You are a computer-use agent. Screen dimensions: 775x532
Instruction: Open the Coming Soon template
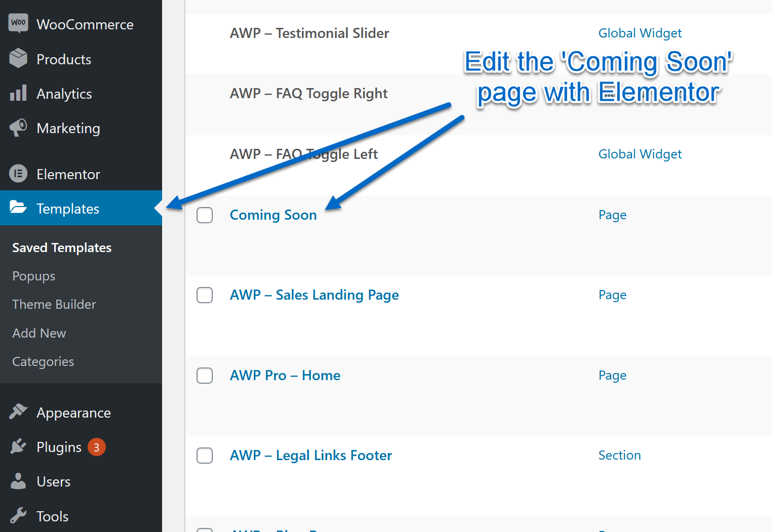click(x=273, y=215)
